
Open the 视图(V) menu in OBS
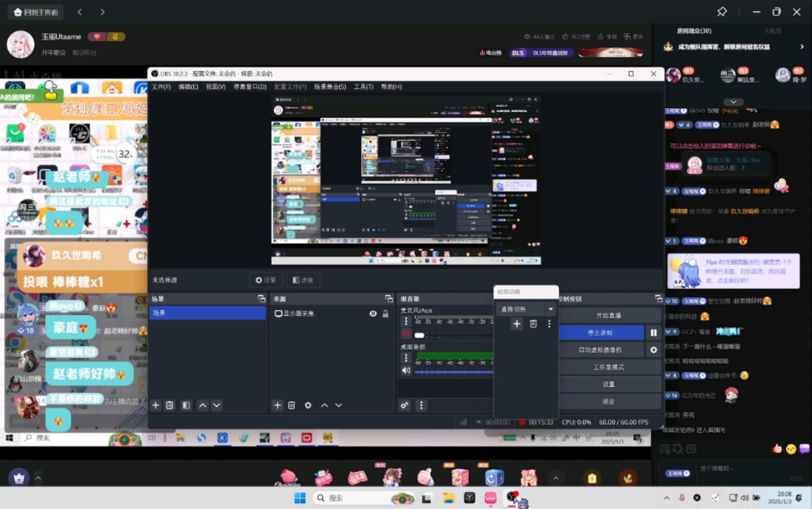click(216, 87)
